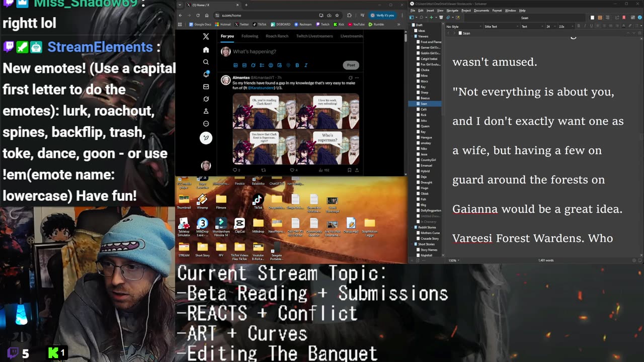Click schedule post icon in X composer
644x362 pixels.
[x=279, y=65]
